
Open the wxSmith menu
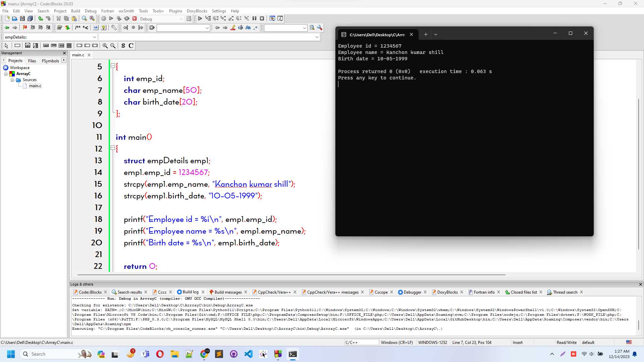tap(126, 11)
